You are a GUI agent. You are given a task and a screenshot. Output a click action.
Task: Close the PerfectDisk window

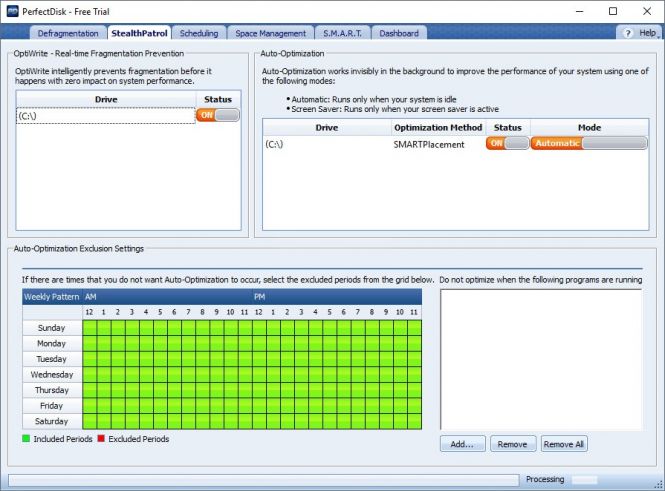647,11
